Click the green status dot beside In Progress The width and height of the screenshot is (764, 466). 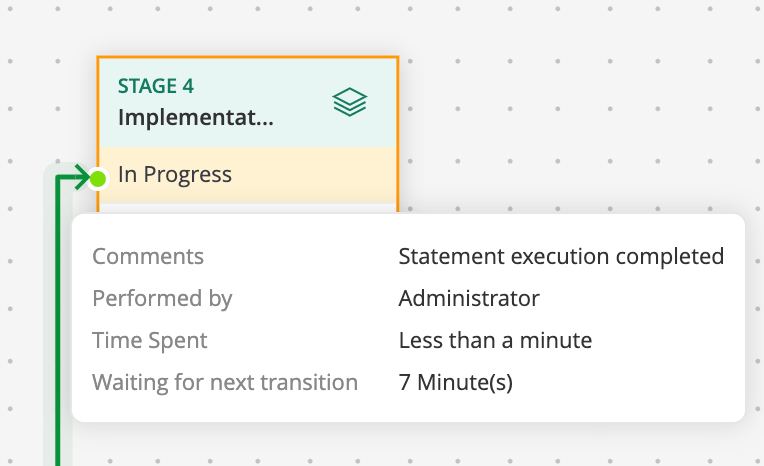point(98,179)
